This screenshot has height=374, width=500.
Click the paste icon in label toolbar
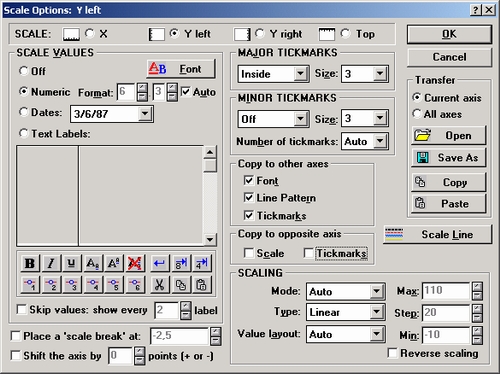(x=202, y=285)
